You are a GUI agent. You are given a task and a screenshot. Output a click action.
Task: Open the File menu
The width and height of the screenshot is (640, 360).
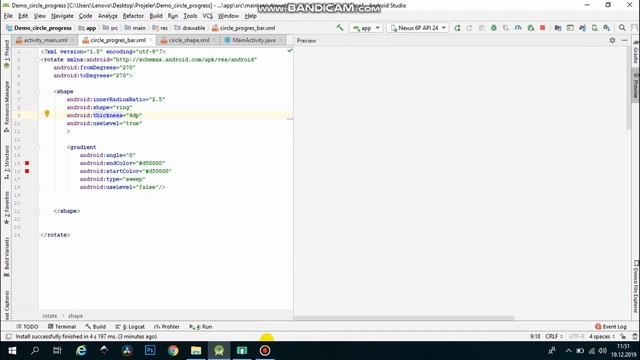point(8,16)
